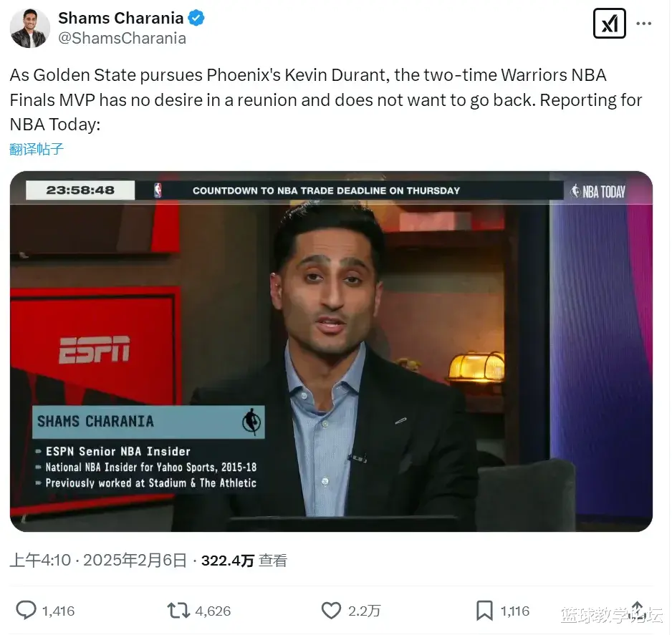Open the 1,416 replies count
This screenshot has height=635, width=672.
coord(58,611)
